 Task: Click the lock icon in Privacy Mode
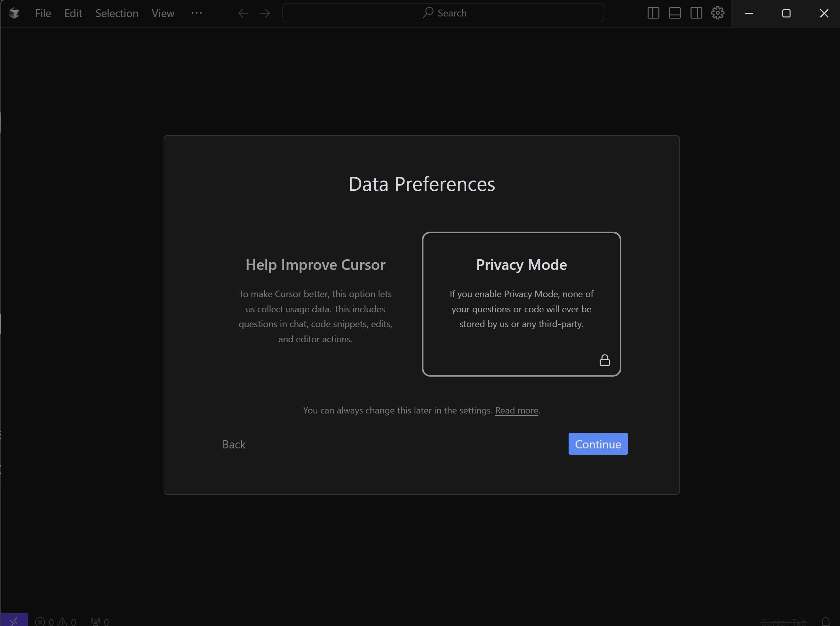coord(605,360)
